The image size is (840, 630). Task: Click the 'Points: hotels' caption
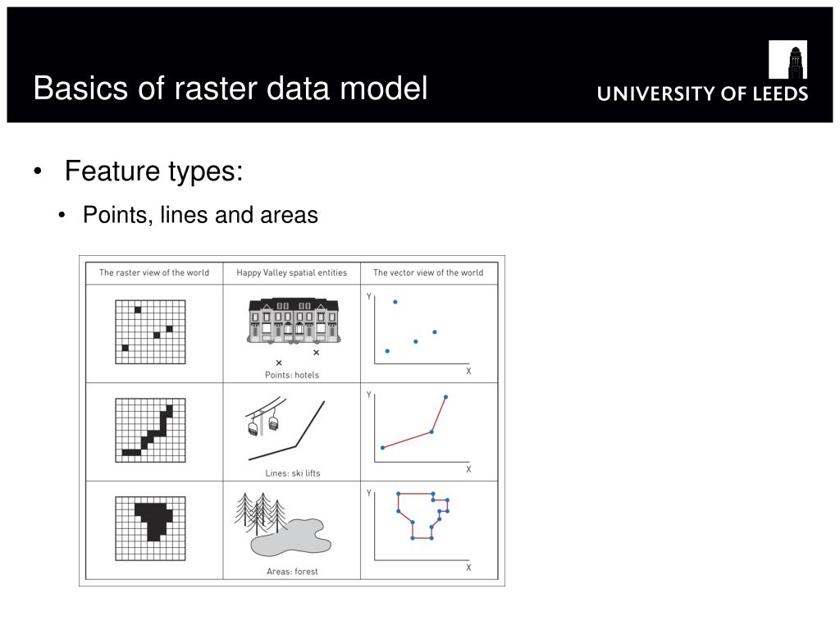[x=292, y=375]
